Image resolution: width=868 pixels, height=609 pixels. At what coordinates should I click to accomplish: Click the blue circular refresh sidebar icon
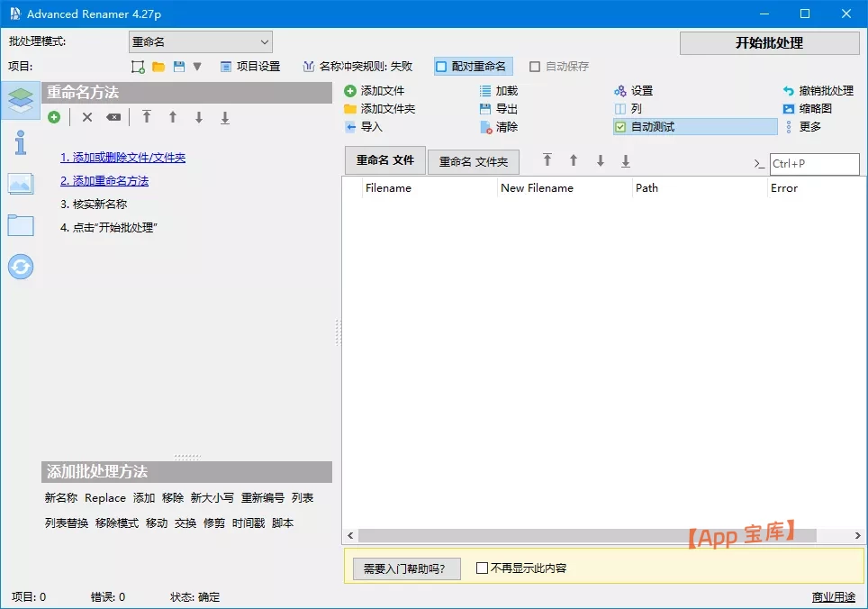[21, 267]
